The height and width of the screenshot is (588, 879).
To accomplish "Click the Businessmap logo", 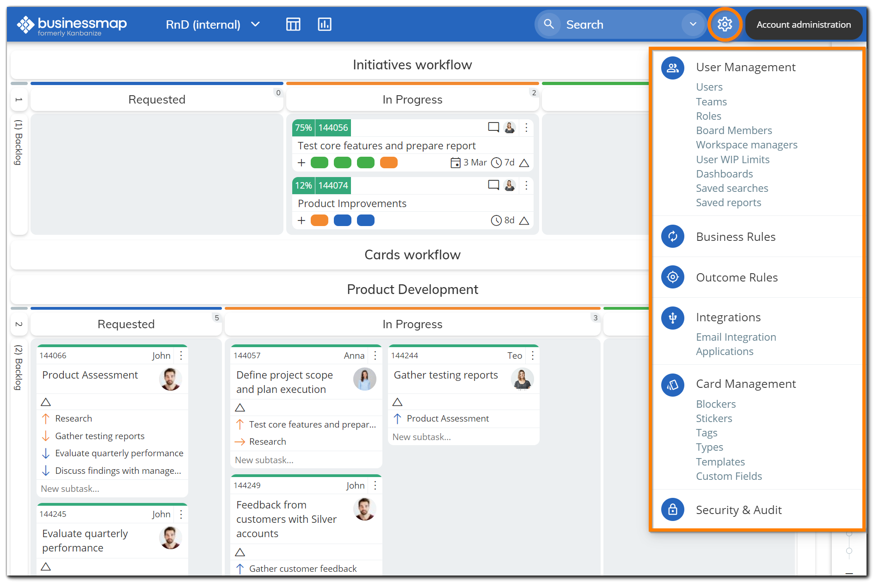I will pyautogui.click(x=72, y=25).
